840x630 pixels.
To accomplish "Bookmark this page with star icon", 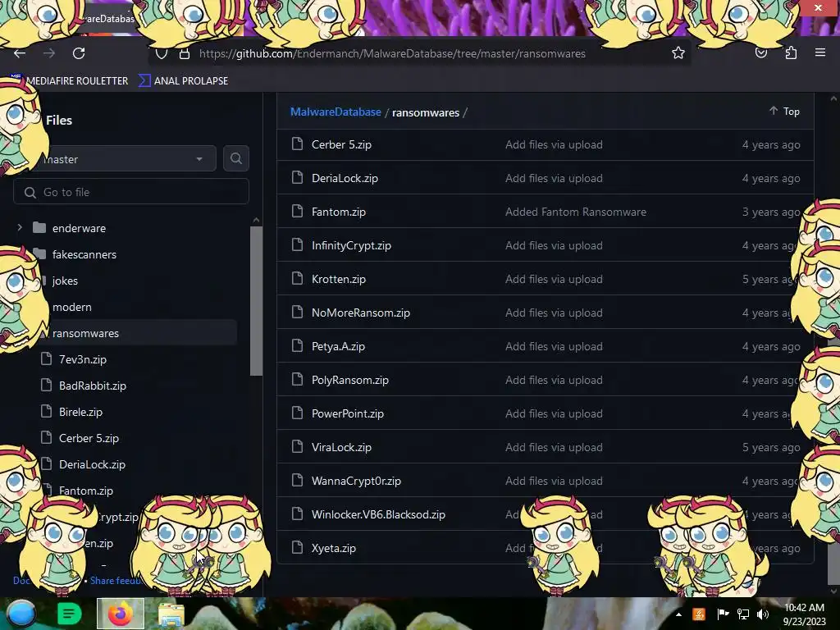I will point(678,52).
